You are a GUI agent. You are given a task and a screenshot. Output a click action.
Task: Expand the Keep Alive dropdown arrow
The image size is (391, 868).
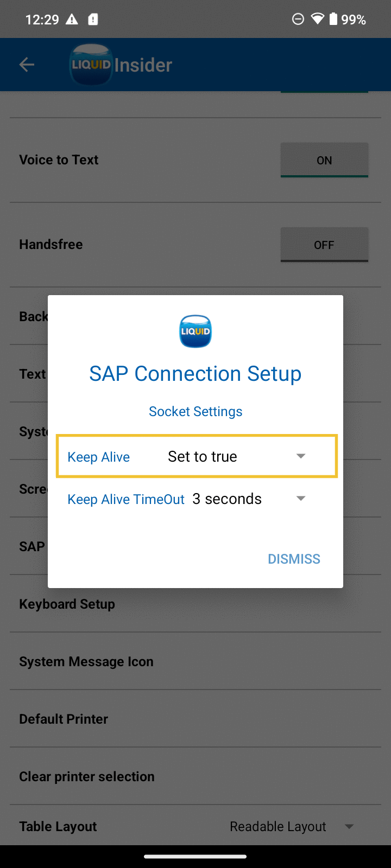pos(301,456)
